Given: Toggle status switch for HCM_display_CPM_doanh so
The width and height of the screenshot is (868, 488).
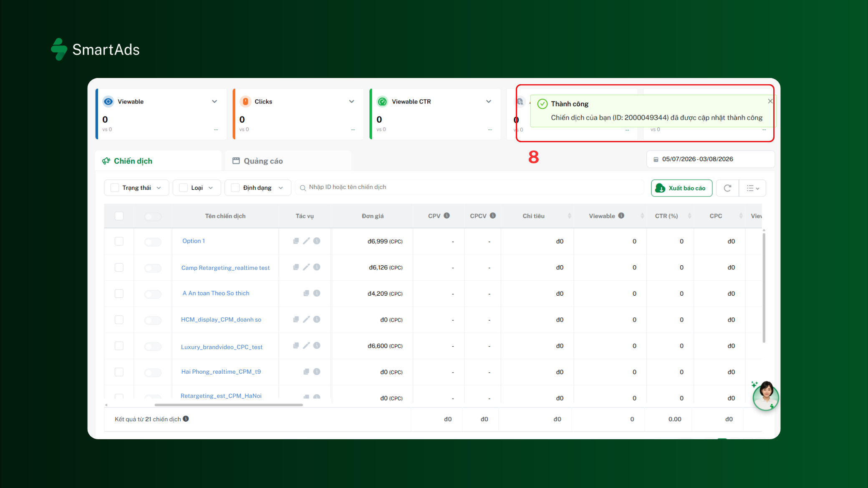Looking at the screenshot, I should (x=153, y=320).
